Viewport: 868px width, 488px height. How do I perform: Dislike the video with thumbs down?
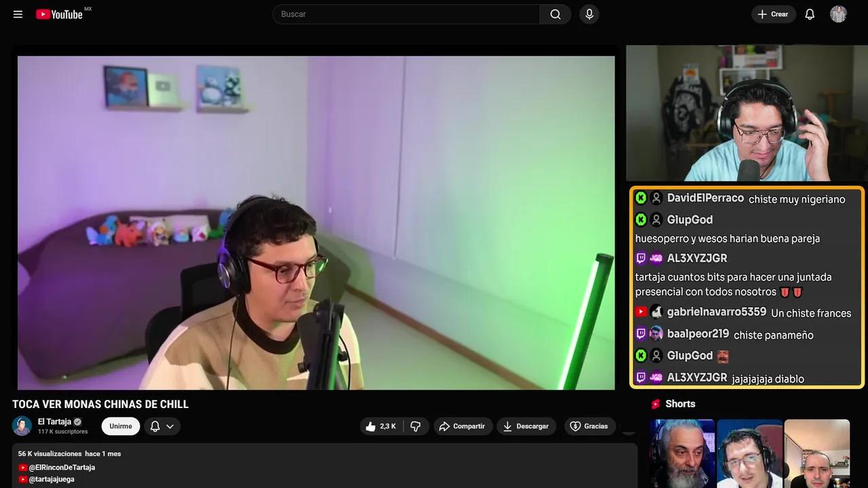(x=416, y=426)
